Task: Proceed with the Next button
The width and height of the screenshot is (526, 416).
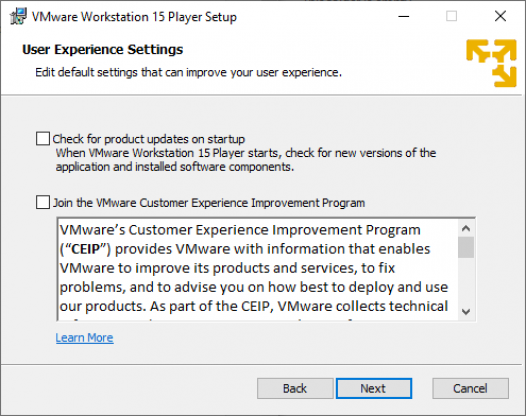Action: (374, 388)
